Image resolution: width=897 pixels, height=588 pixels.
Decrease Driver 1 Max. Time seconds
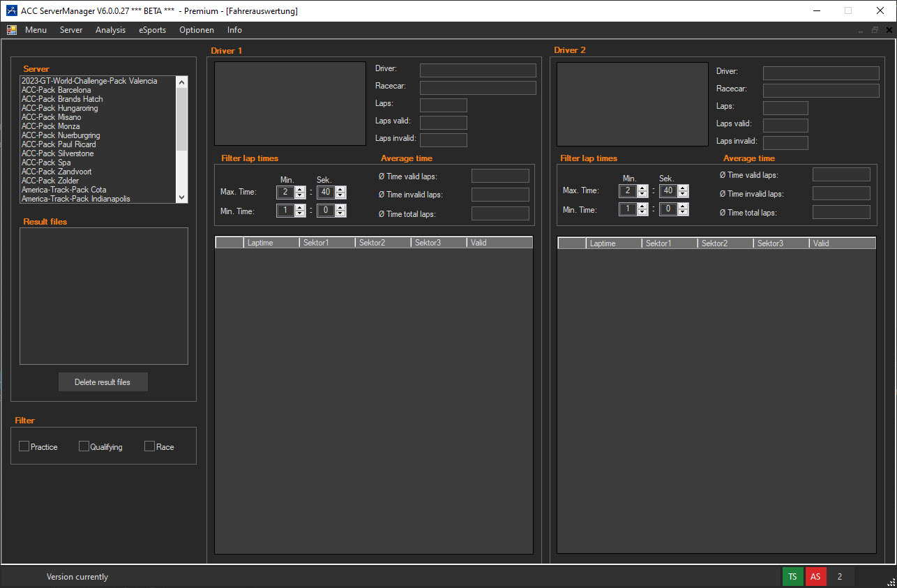340,195
